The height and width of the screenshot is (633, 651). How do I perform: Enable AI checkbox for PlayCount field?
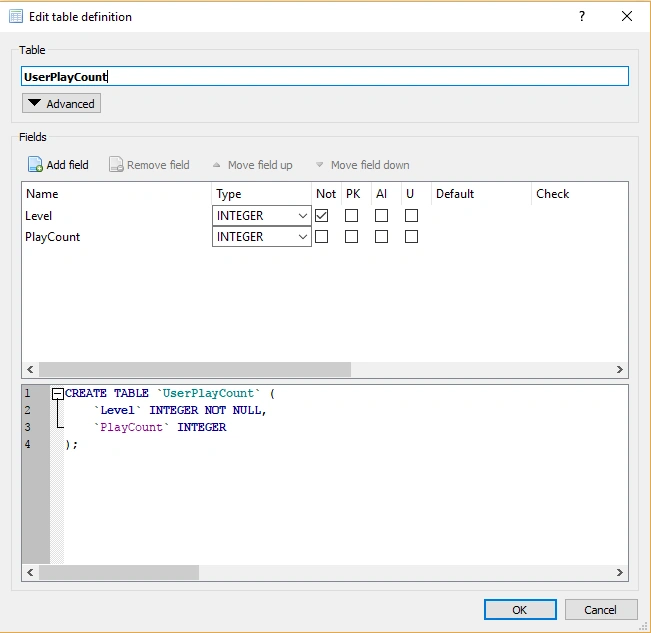[x=382, y=237]
